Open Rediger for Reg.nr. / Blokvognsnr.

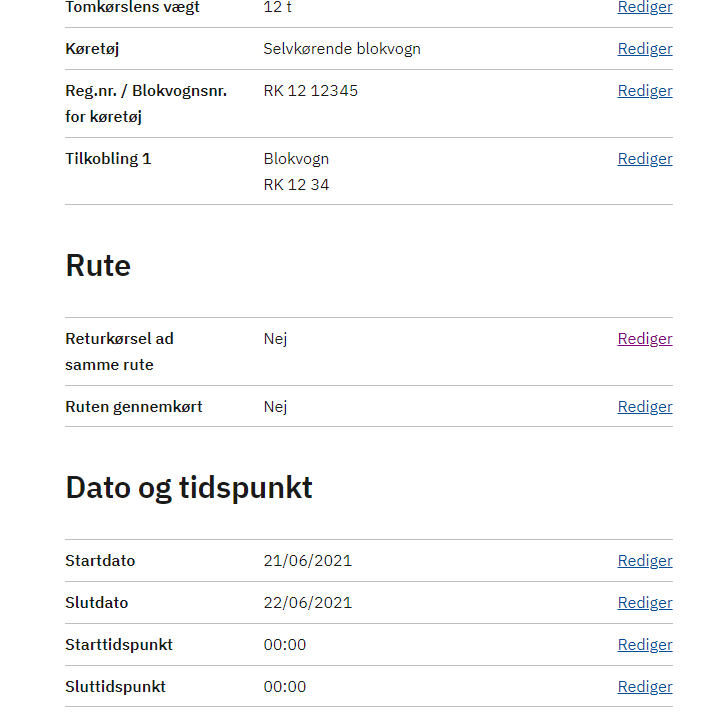[x=644, y=91]
